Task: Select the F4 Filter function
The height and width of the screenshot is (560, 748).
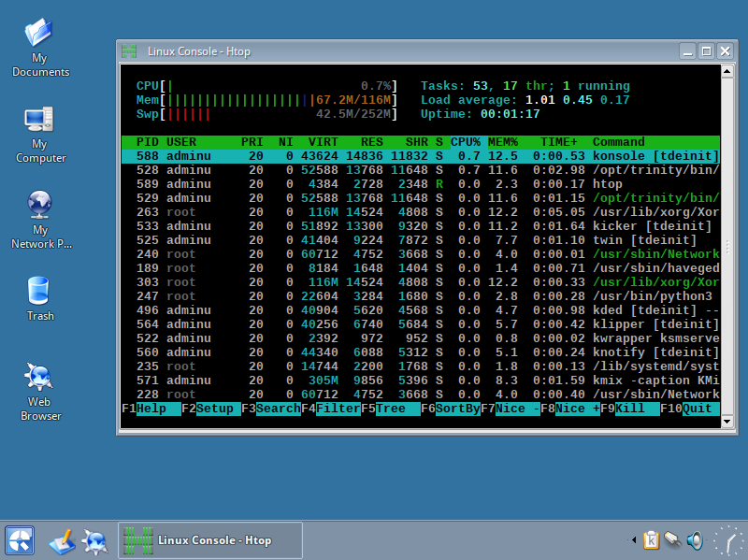Action: pyautogui.click(x=331, y=409)
